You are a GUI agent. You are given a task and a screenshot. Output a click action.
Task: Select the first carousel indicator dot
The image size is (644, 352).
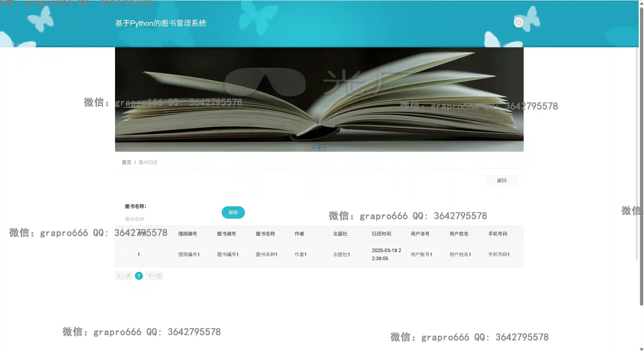pyautogui.click(x=314, y=148)
